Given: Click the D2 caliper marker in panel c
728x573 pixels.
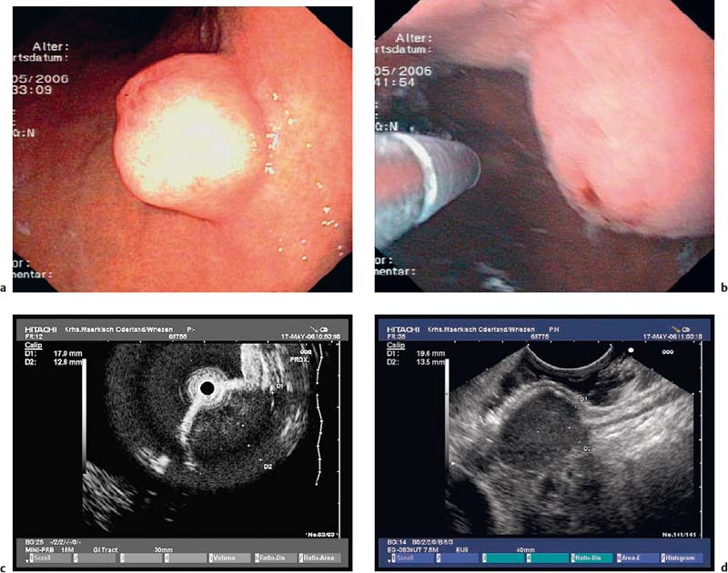Looking at the screenshot, I should click(x=268, y=467).
